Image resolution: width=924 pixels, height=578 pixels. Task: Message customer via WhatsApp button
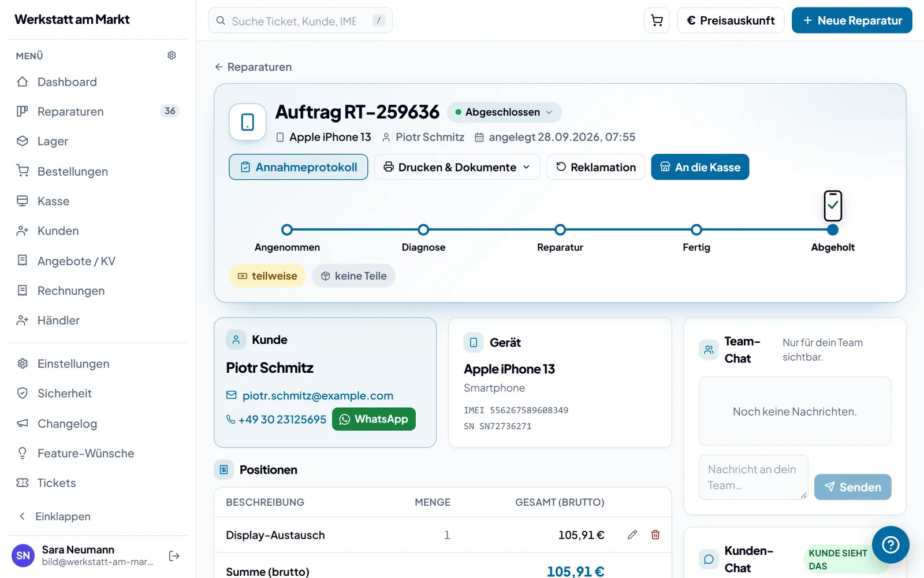tap(374, 419)
